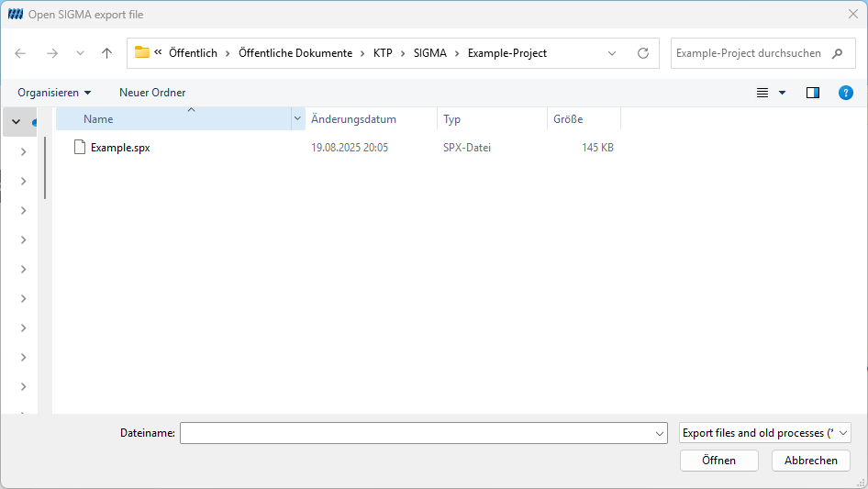Refresh the Example-Project folder view

pyautogui.click(x=642, y=53)
